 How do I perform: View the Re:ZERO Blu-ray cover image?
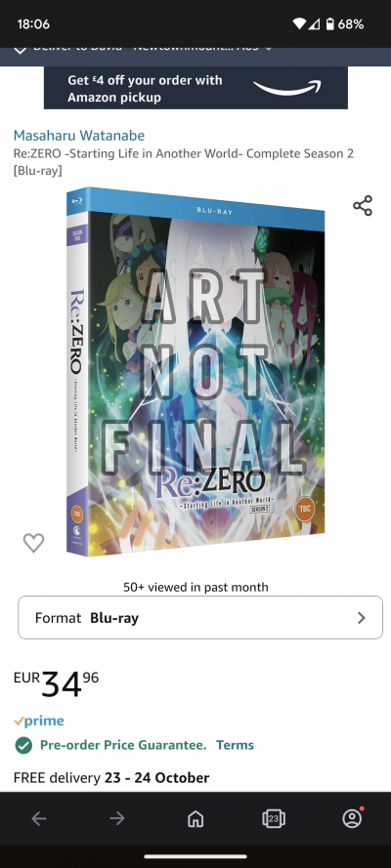coord(195,372)
